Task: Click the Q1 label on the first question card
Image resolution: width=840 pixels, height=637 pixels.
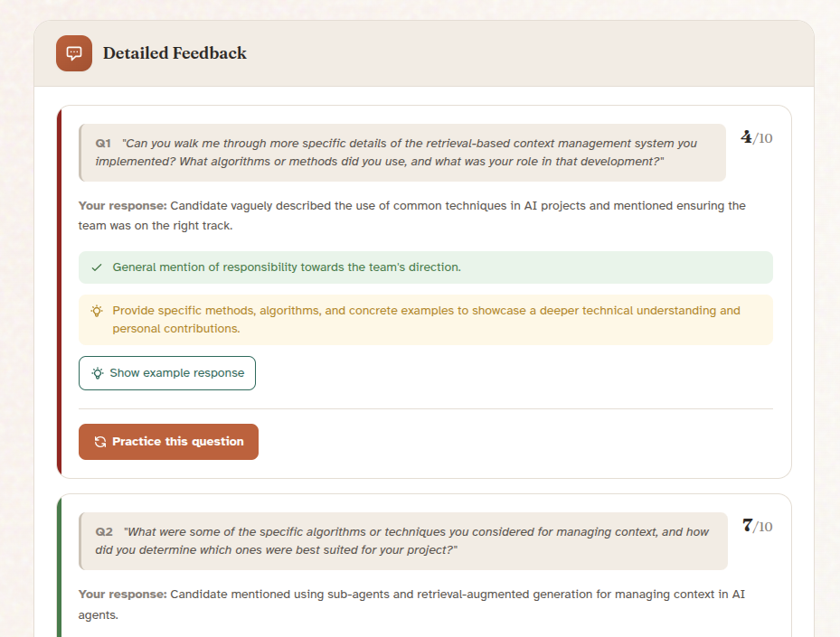Action: pyautogui.click(x=102, y=143)
